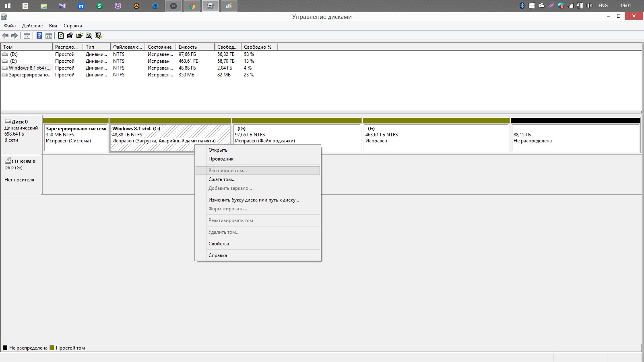Image resolution: width=644 pixels, height=362 pixels.
Task: Select the (E:) volume row in list
Action: click(x=14, y=61)
